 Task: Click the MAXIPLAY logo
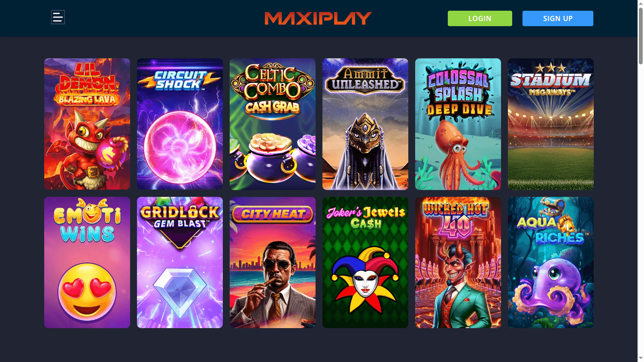318,18
